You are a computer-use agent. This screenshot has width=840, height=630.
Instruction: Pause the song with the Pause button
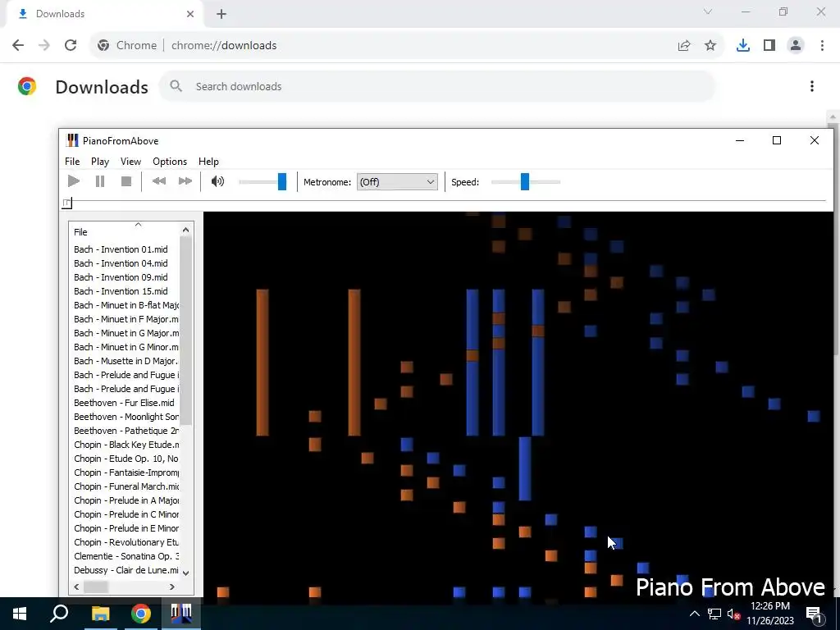99,181
